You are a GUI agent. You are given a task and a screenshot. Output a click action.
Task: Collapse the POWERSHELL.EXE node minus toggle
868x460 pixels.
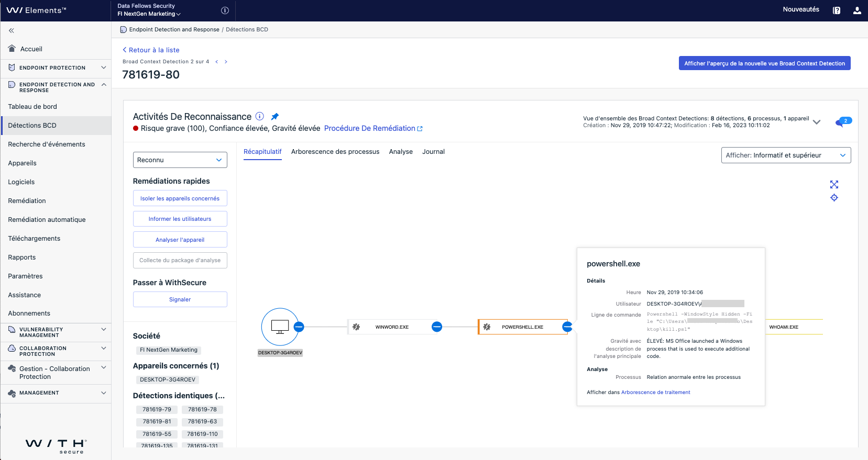[x=567, y=327]
